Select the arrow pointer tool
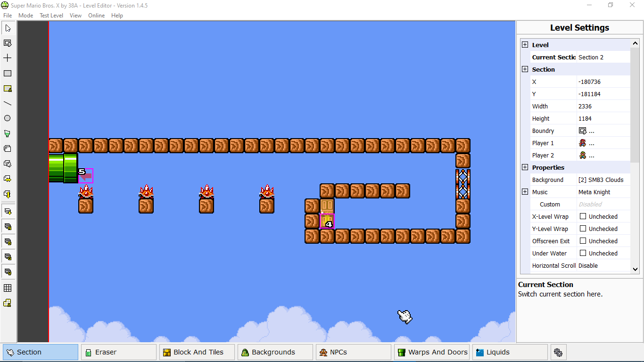This screenshot has height=362, width=644. pos(8,28)
